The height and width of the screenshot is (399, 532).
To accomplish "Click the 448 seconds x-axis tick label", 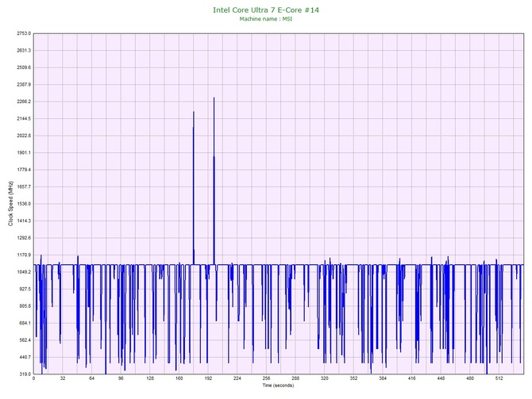I will [x=441, y=378].
